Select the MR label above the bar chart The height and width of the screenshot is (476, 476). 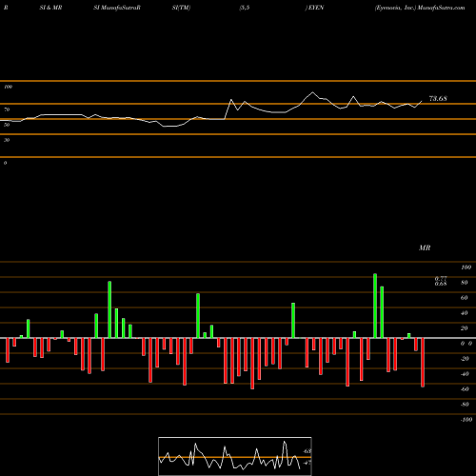click(425, 248)
